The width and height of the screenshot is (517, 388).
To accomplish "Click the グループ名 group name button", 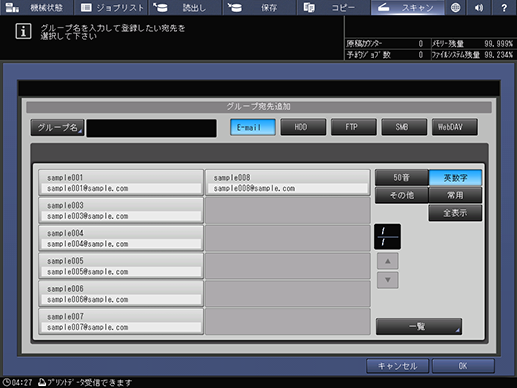I will point(57,127).
